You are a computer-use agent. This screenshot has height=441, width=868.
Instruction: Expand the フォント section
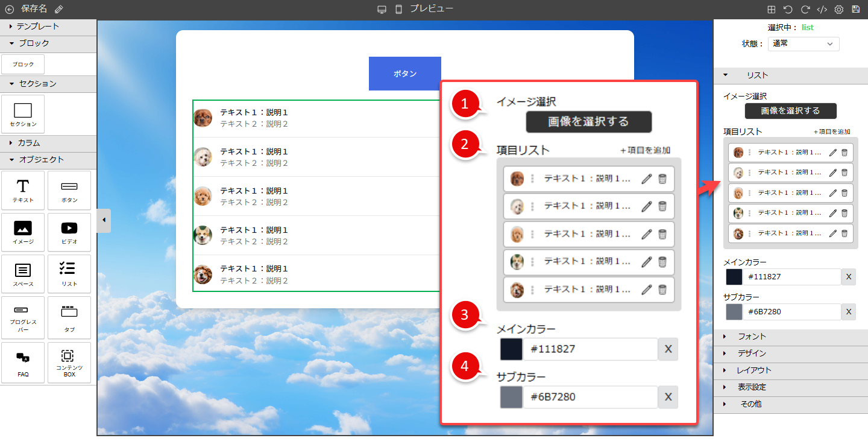752,337
